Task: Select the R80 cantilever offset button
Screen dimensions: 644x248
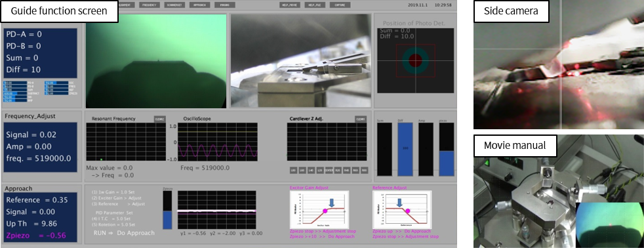Action: tap(365, 171)
